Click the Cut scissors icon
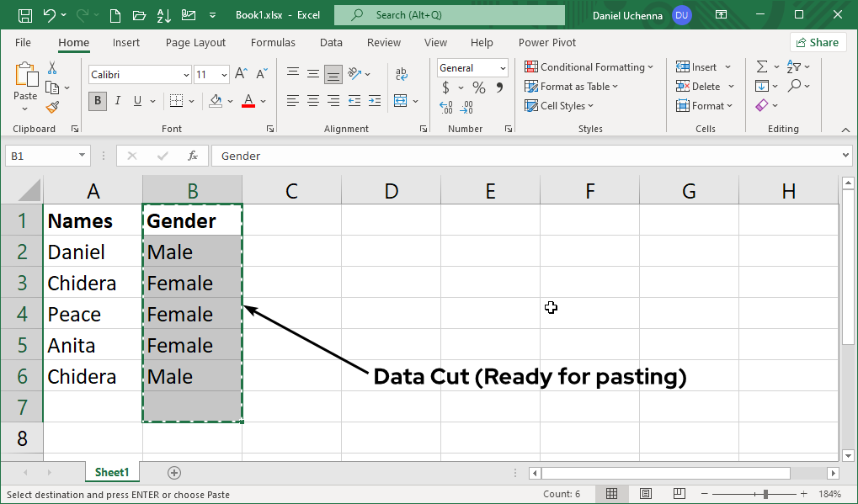This screenshot has height=504, width=858. (52, 68)
